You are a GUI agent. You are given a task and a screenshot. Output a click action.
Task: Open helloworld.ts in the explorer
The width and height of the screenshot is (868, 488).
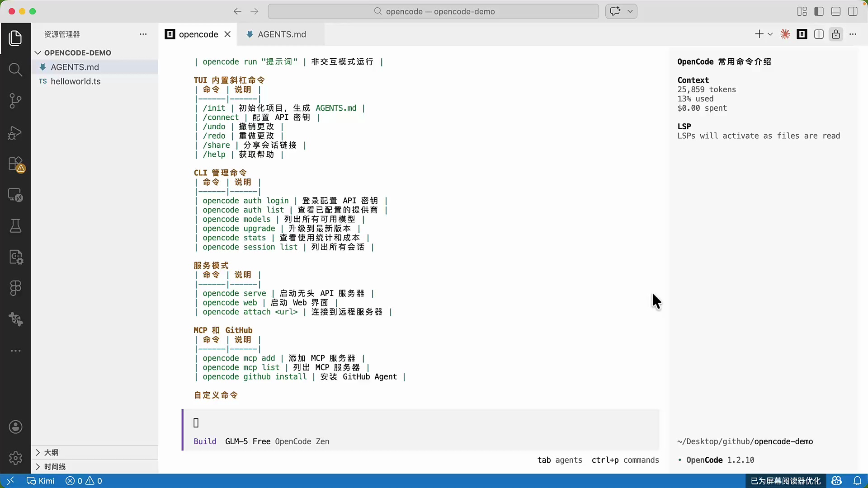pyautogui.click(x=95, y=81)
